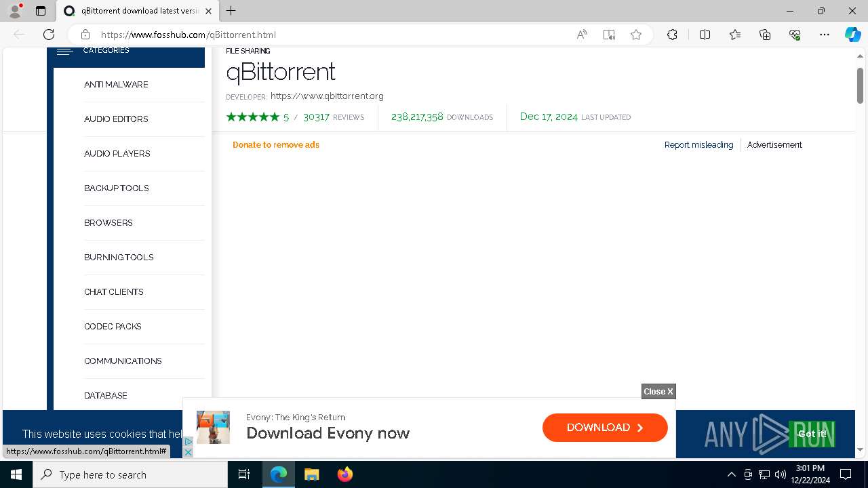This screenshot has width=868, height=488.
Task: Open the 30317 reviews link
Action: (x=334, y=117)
